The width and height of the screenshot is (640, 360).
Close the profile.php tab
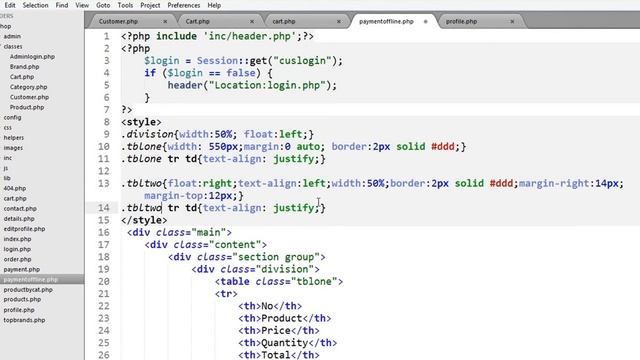(x=512, y=21)
